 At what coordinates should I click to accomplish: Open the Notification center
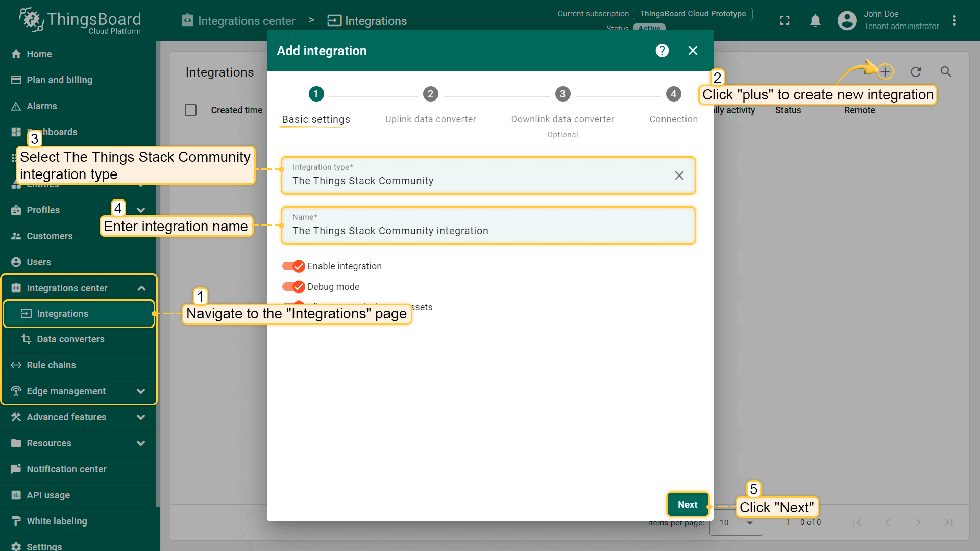tap(67, 469)
